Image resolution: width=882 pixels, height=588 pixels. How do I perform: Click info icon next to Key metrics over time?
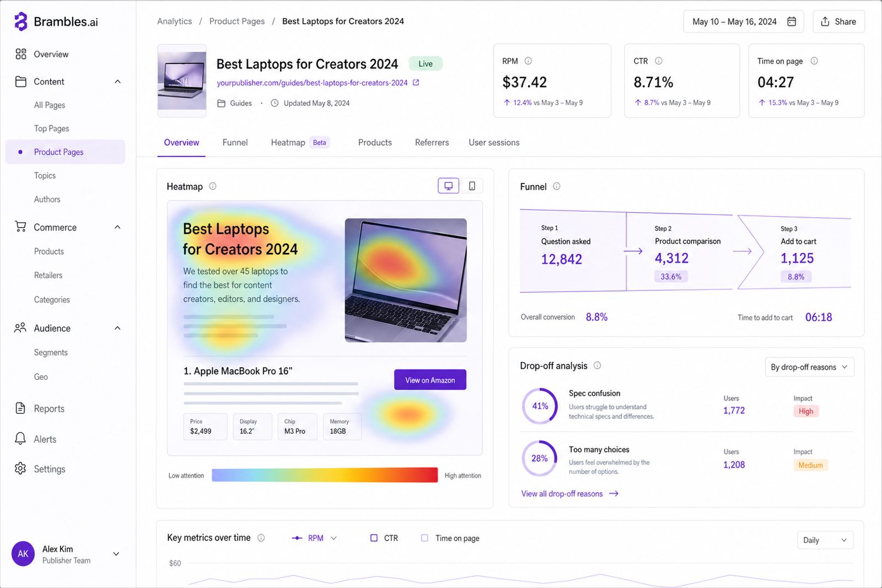pyautogui.click(x=261, y=538)
